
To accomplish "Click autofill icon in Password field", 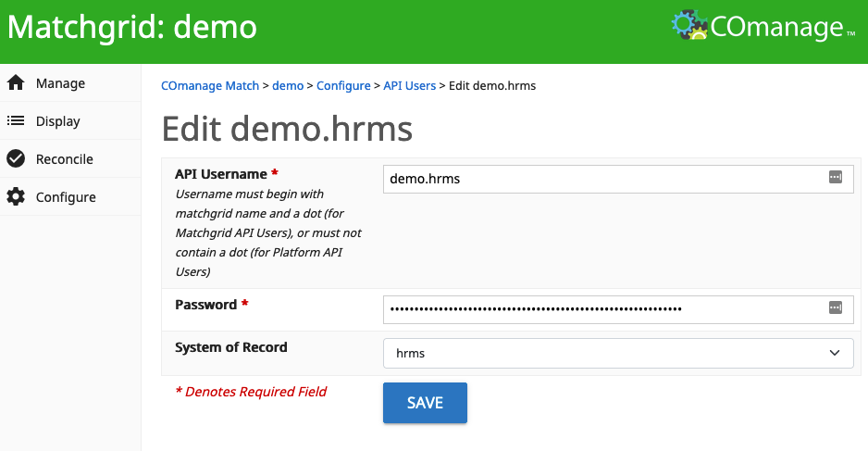I will [836, 307].
